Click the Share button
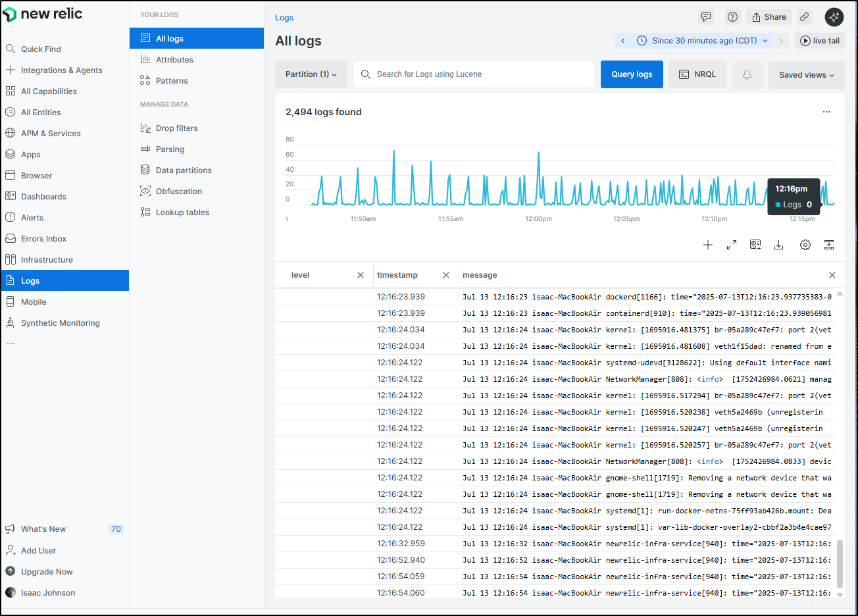Screen dimensions: 858x616 tap(769, 17)
